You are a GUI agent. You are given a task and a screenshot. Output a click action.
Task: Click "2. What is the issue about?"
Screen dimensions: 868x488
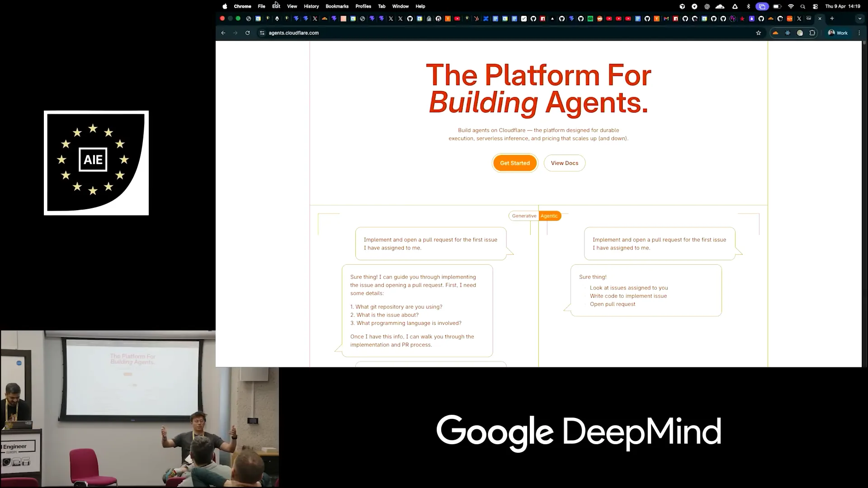[x=384, y=315]
